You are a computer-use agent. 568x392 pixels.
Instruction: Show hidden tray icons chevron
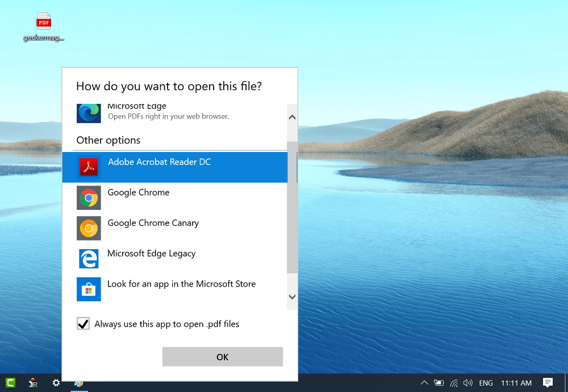[424, 382]
